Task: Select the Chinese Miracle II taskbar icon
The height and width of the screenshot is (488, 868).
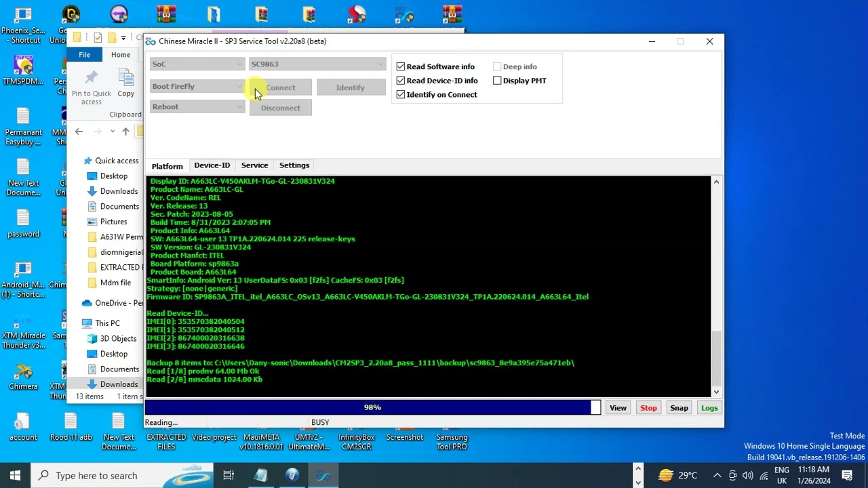Action: 324,475
